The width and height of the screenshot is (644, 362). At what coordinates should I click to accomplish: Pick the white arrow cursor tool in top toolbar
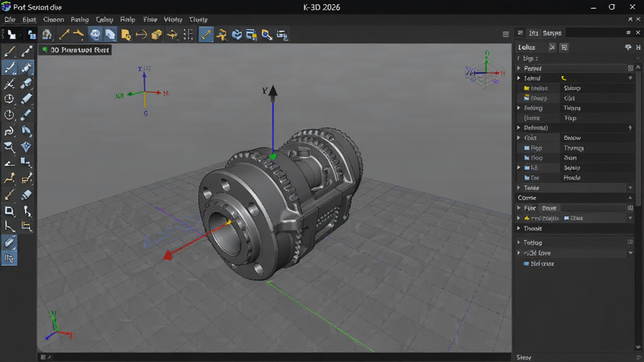click(11, 35)
